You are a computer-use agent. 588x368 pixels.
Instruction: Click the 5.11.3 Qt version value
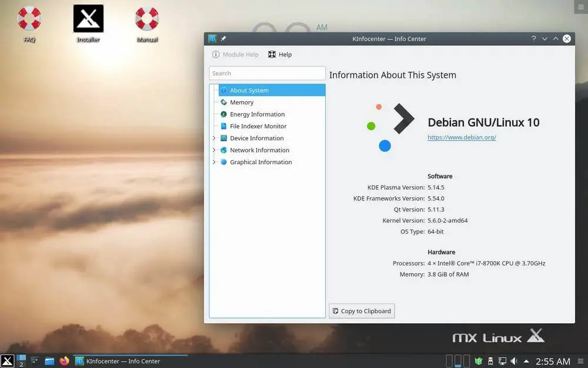click(436, 210)
